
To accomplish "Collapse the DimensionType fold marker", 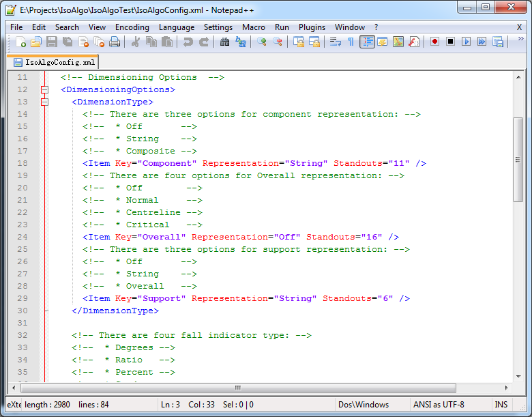I will (45, 102).
